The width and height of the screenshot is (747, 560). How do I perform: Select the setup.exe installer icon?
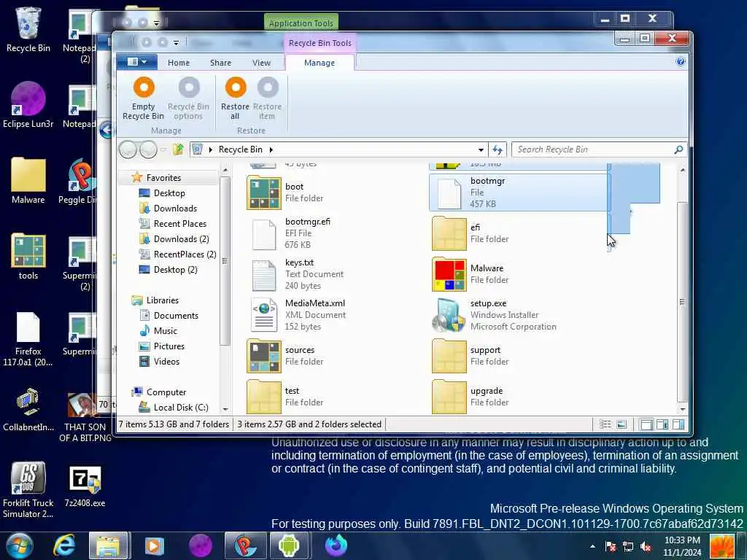click(449, 315)
